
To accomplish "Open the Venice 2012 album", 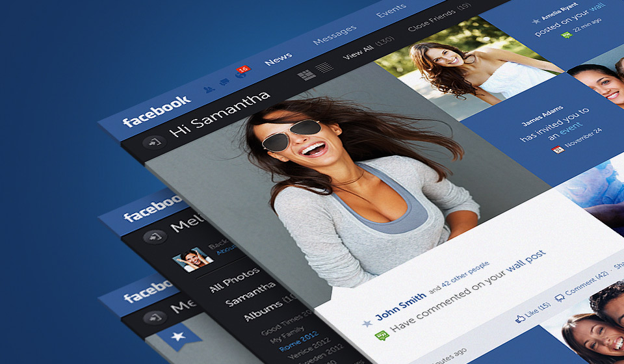I will [310, 347].
